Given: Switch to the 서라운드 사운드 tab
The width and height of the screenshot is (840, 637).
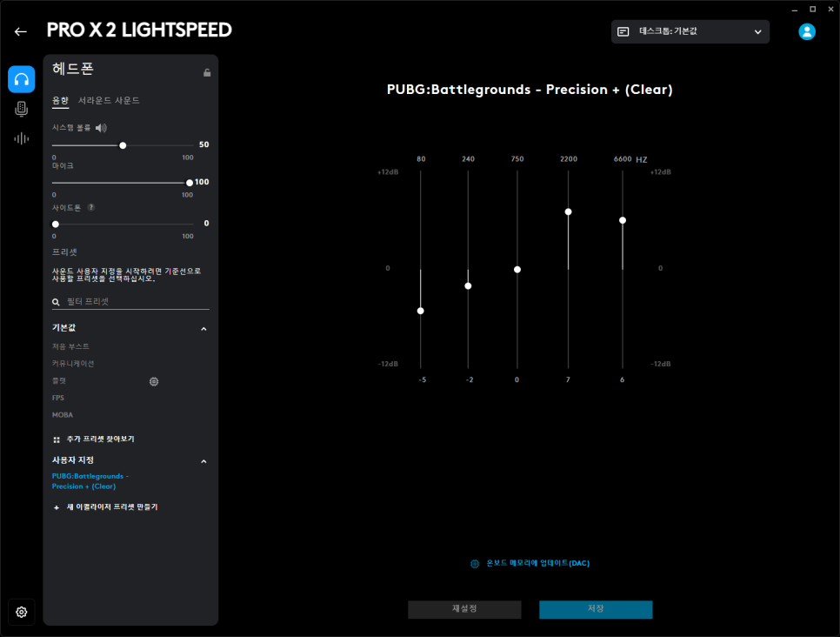Looking at the screenshot, I should pyautogui.click(x=109, y=101).
